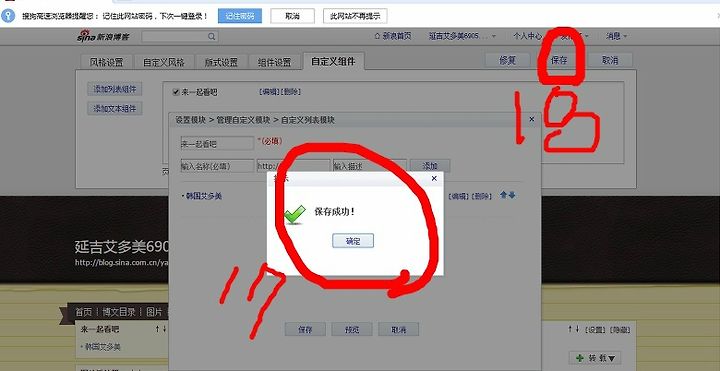Open the 首页 blog navigation item

tap(84, 312)
